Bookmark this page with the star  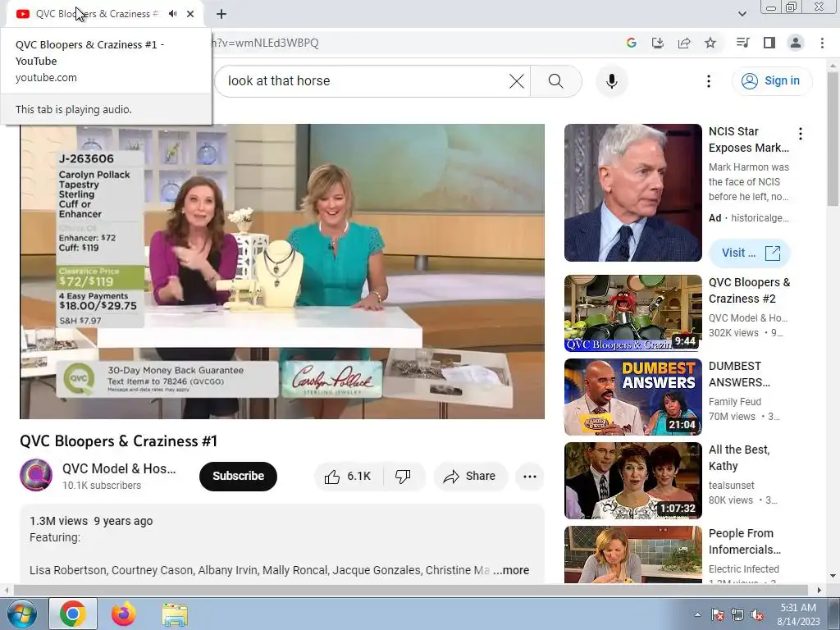point(710,43)
